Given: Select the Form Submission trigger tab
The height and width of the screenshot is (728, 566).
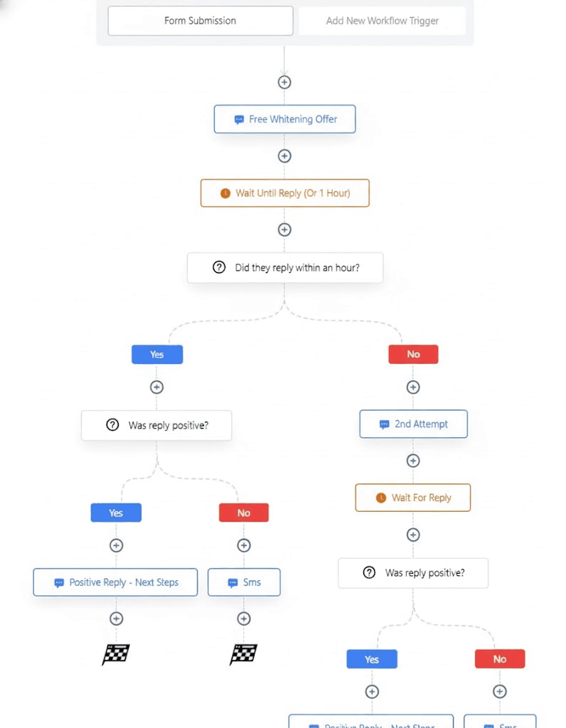Looking at the screenshot, I should [x=200, y=21].
